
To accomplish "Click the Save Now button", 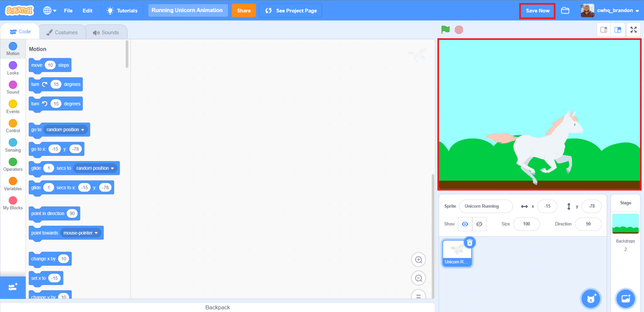I will click(537, 10).
